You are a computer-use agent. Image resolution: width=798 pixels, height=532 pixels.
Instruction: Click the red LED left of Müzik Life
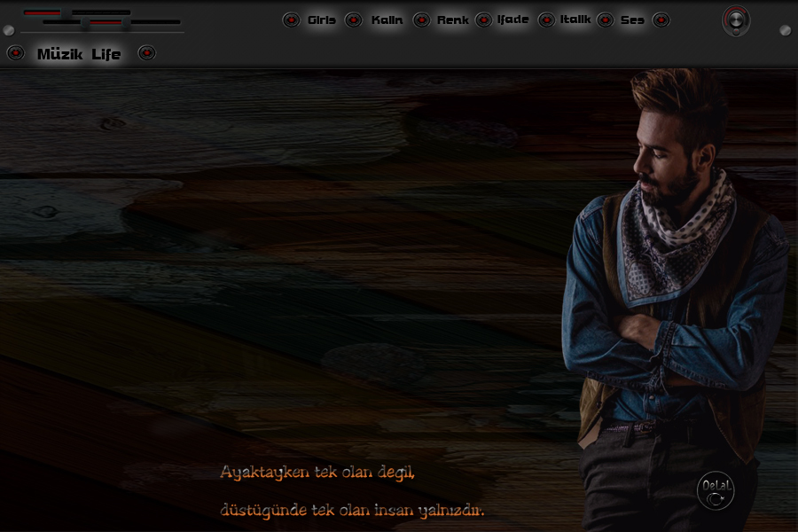[16, 53]
